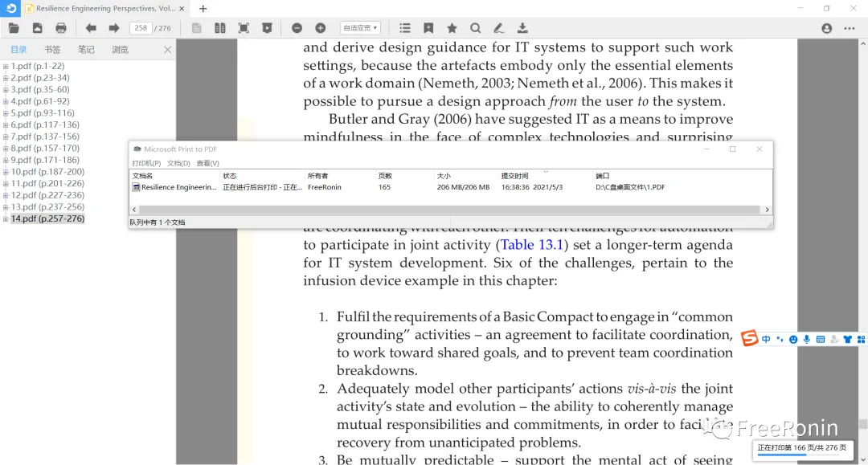Close the Resilience Engineering Perspectives tab
This screenshot has width=868, height=465.
[x=182, y=8]
